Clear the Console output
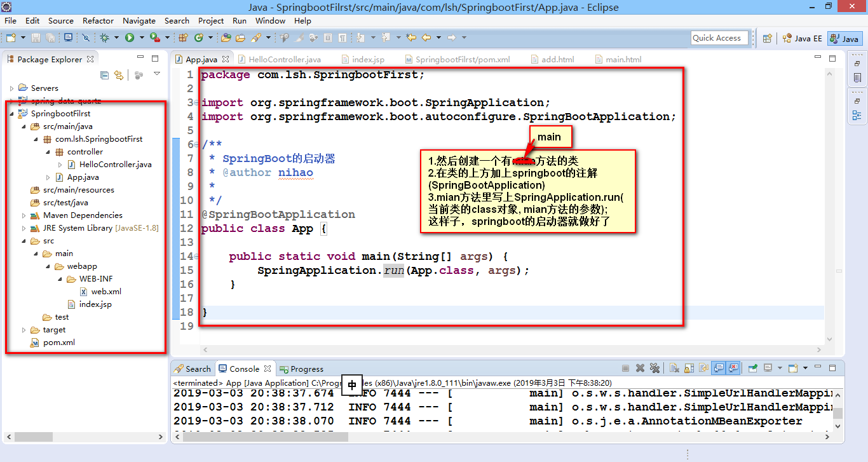 coord(675,368)
